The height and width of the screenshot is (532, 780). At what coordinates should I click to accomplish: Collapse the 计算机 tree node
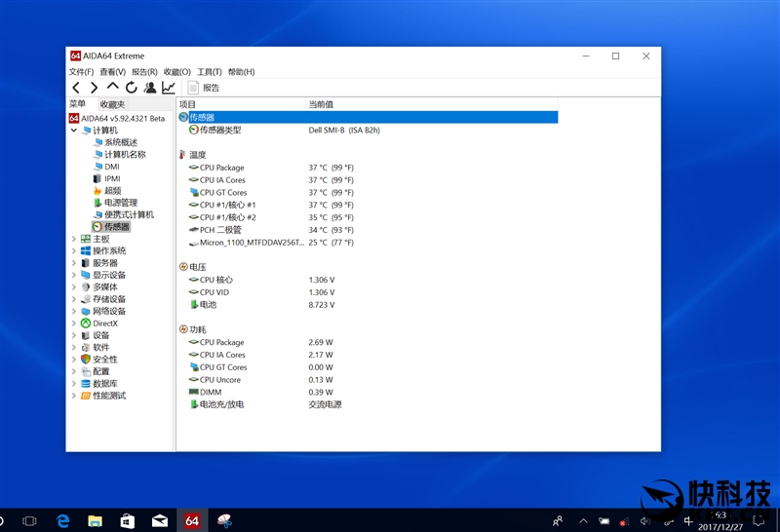tap(74, 131)
